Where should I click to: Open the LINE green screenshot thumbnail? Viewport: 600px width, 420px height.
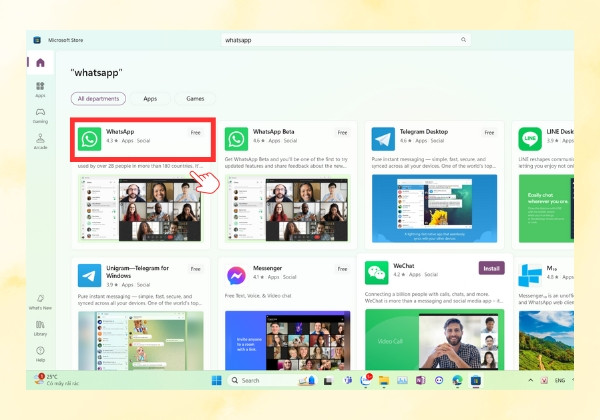pyautogui.click(x=546, y=209)
